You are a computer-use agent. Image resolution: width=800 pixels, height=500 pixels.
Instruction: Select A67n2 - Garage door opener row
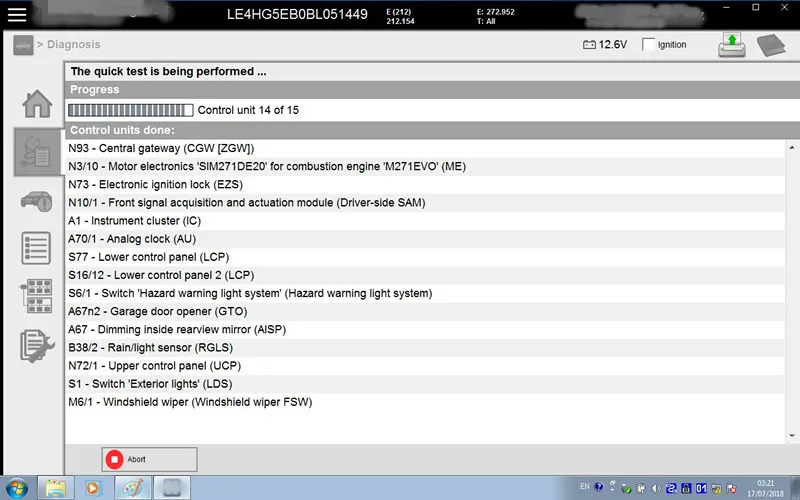(424, 311)
